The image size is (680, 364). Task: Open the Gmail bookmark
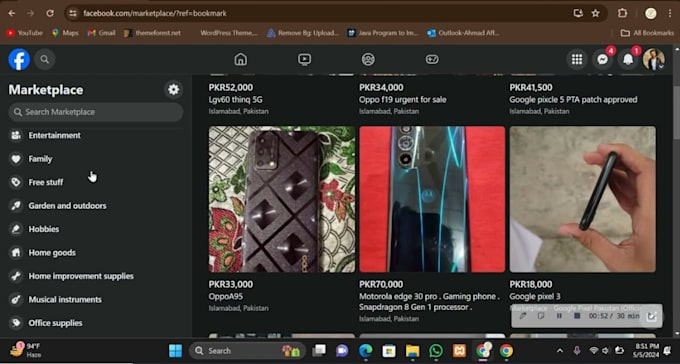point(101,33)
